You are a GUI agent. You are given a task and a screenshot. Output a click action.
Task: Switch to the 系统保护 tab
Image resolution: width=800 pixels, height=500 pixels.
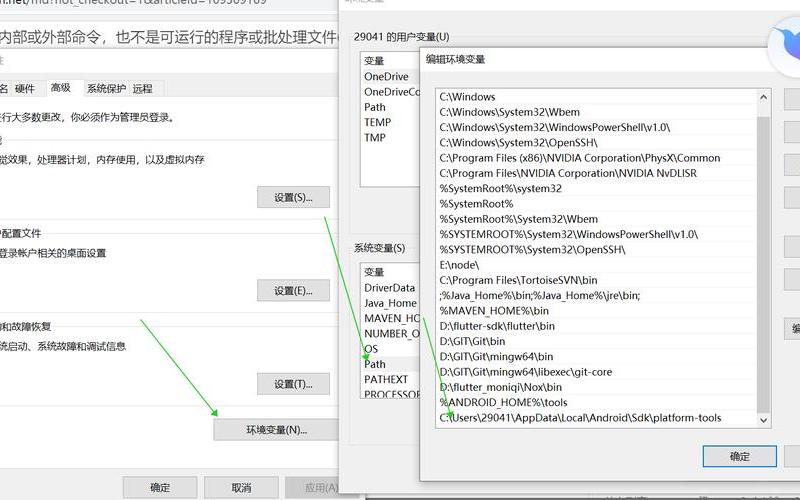coord(106,89)
